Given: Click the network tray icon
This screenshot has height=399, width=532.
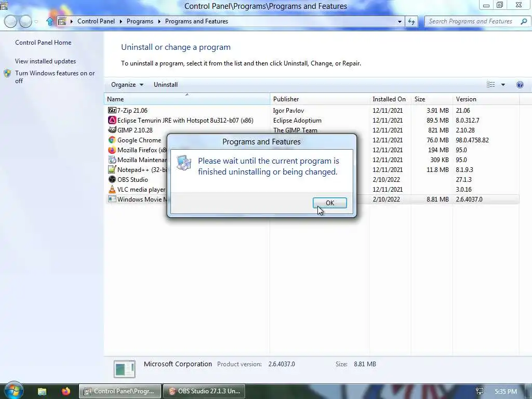Looking at the screenshot, I should tap(480, 391).
